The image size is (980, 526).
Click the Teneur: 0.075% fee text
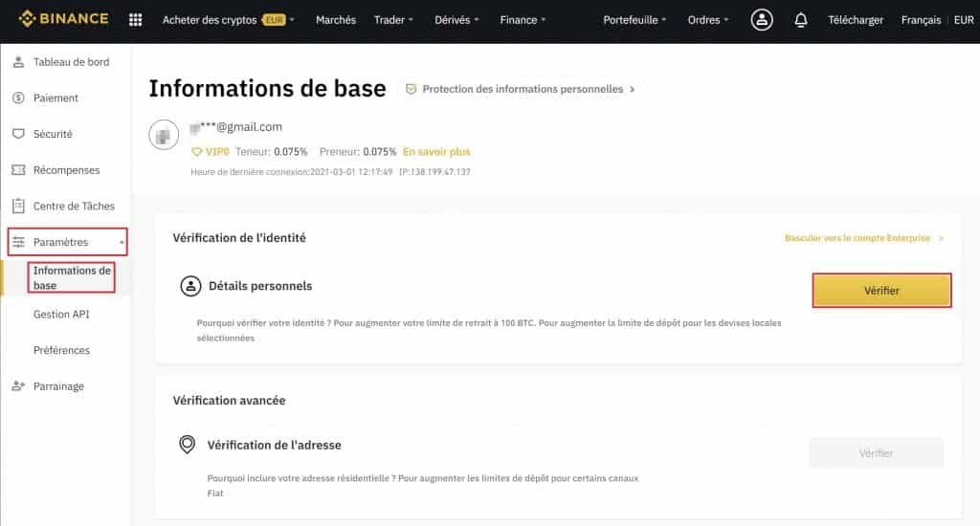(271, 152)
